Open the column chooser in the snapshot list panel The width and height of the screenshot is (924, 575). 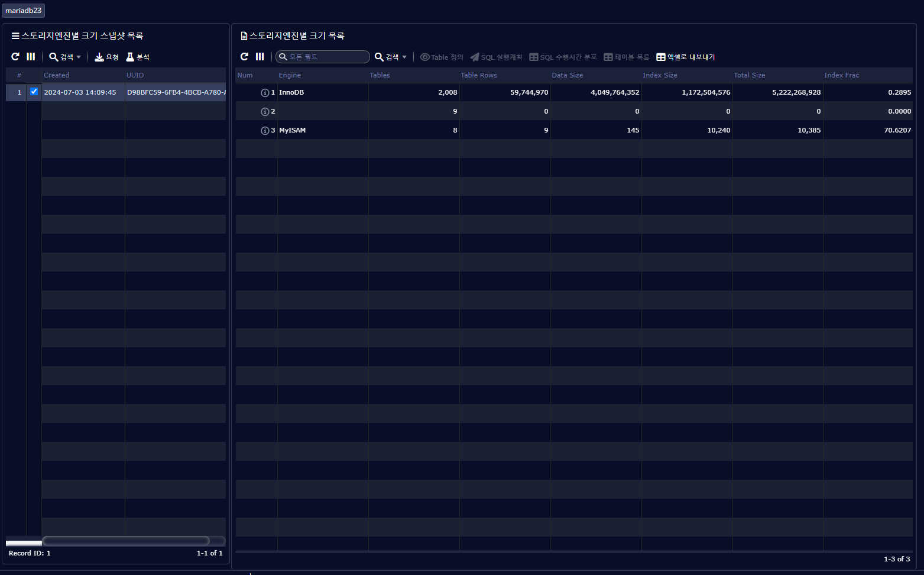[31, 57]
